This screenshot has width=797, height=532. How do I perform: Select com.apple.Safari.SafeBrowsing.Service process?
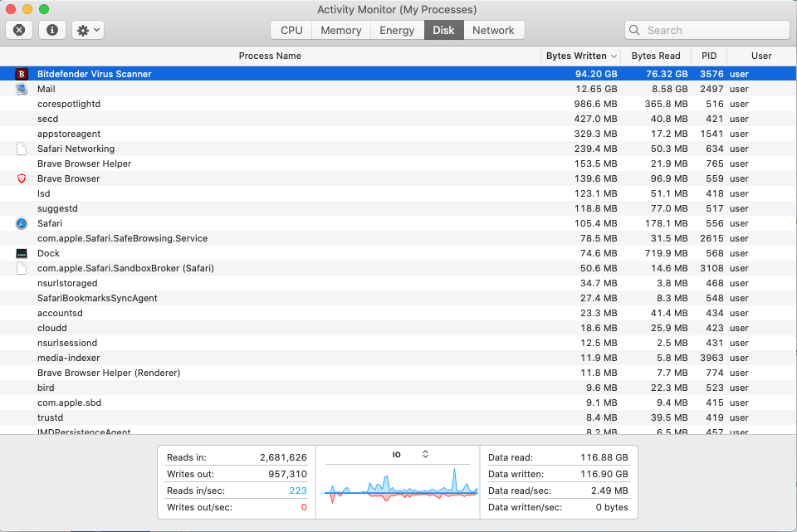(123, 238)
